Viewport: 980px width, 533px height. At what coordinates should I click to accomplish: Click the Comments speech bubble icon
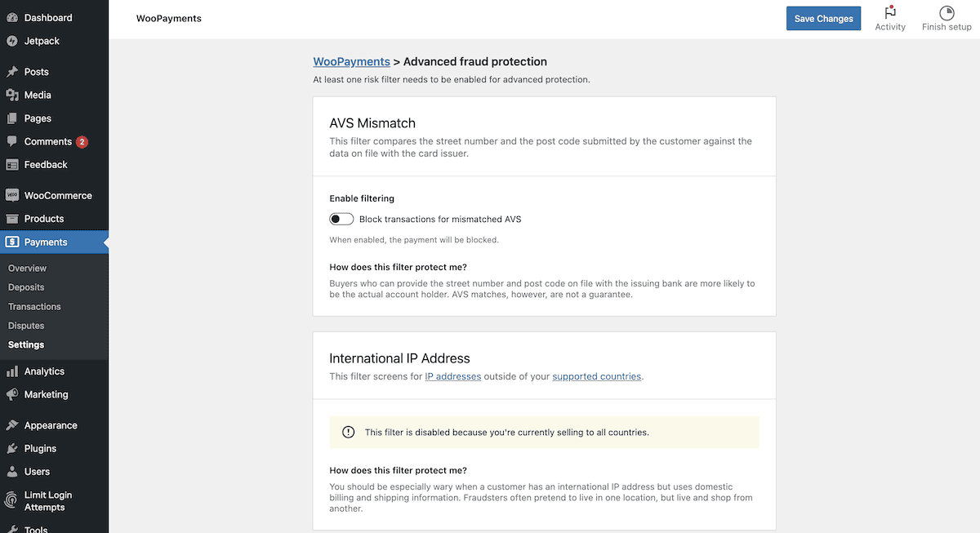pyautogui.click(x=12, y=141)
